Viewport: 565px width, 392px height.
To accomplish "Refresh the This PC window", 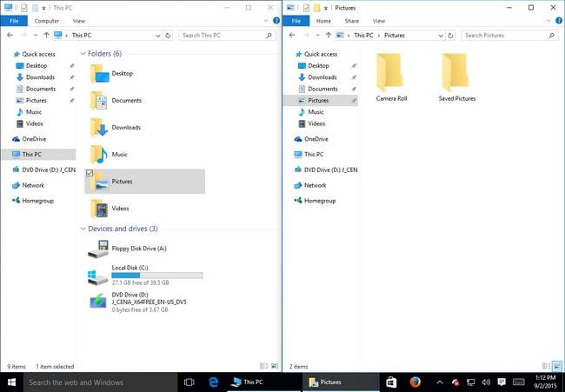I will 168,36.
